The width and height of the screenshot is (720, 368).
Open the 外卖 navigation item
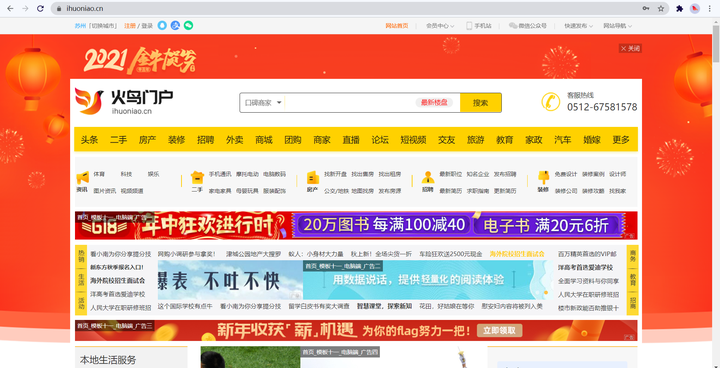click(234, 140)
